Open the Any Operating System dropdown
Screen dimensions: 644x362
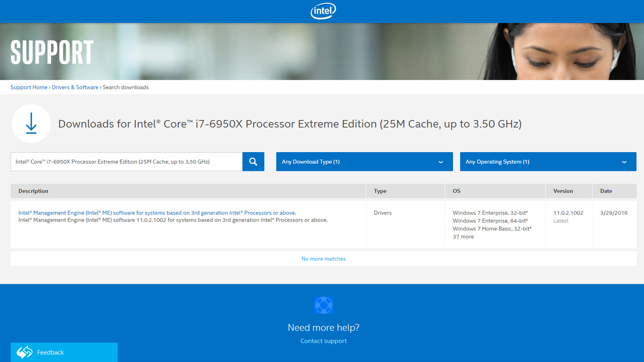548,162
